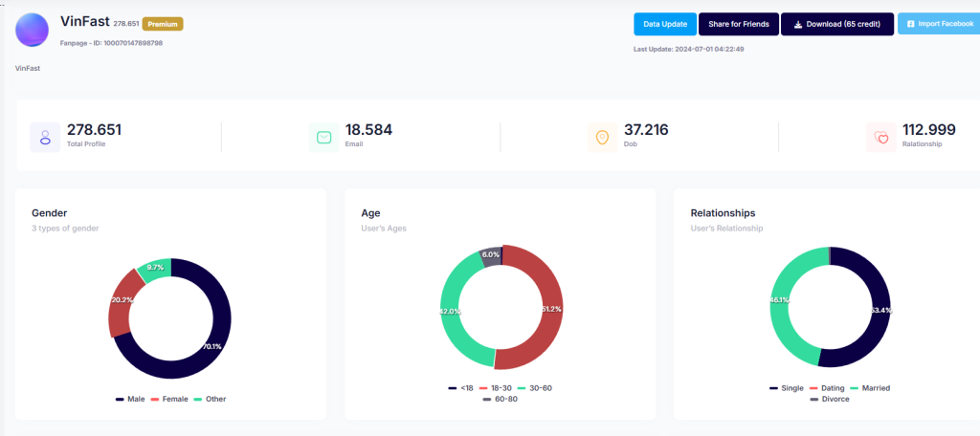Click the 278.651 Total Profile value
Viewport: 980px width, 436px height.
[95, 130]
